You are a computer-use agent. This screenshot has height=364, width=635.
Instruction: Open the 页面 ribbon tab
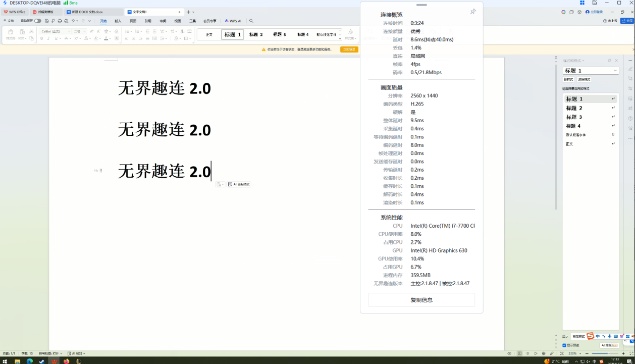click(x=133, y=21)
